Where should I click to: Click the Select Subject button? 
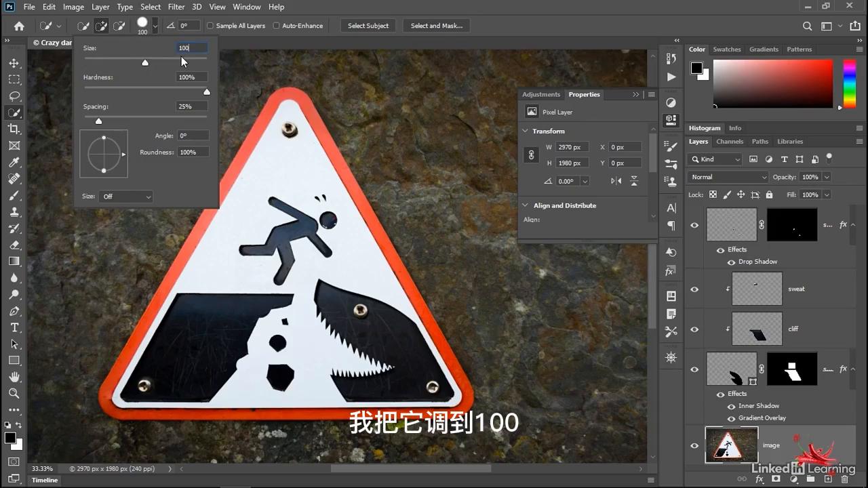[368, 26]
